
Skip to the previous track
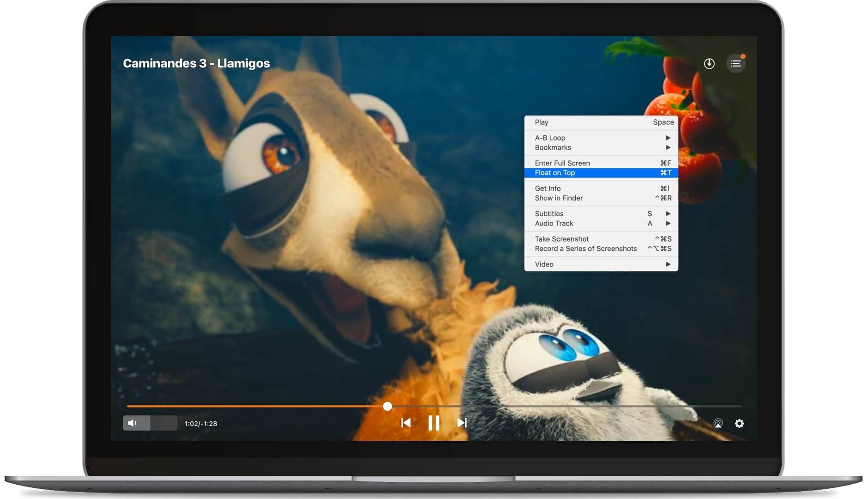click(x=406, y=423)
